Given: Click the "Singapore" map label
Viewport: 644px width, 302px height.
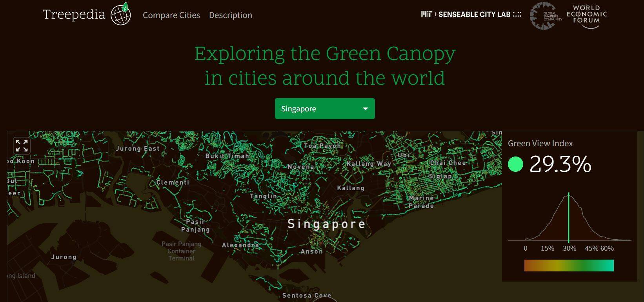Looking at the screenshot, I should coord(326,224).
